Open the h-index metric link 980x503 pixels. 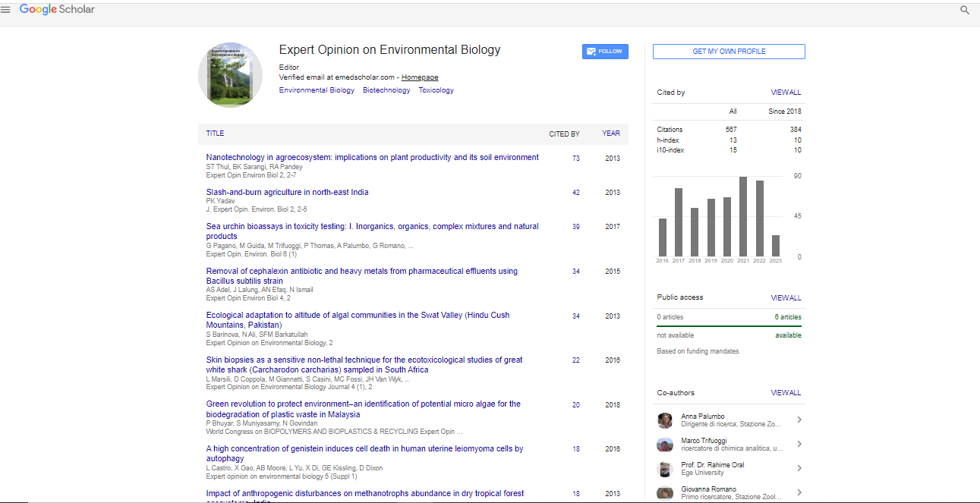[668, 140]
